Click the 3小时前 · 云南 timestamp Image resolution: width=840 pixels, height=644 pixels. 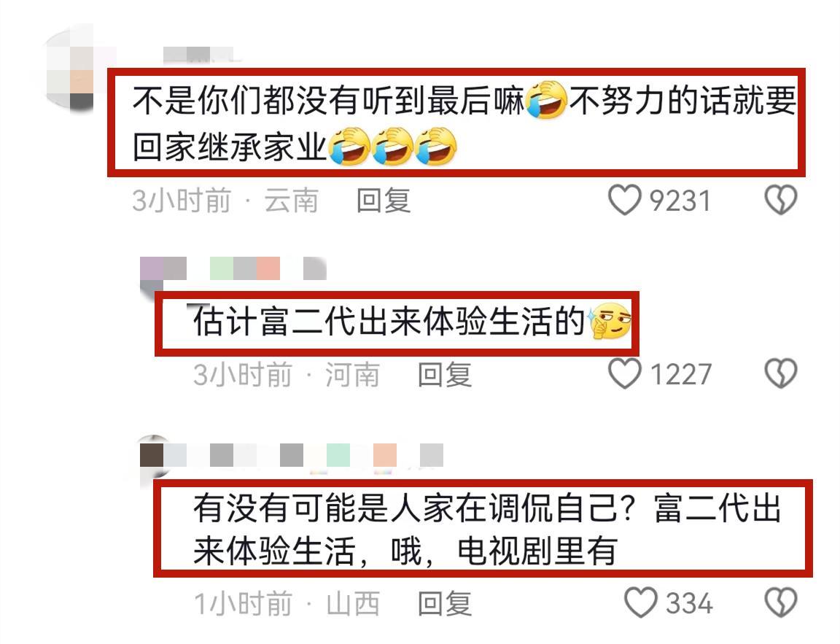point(225,201)
